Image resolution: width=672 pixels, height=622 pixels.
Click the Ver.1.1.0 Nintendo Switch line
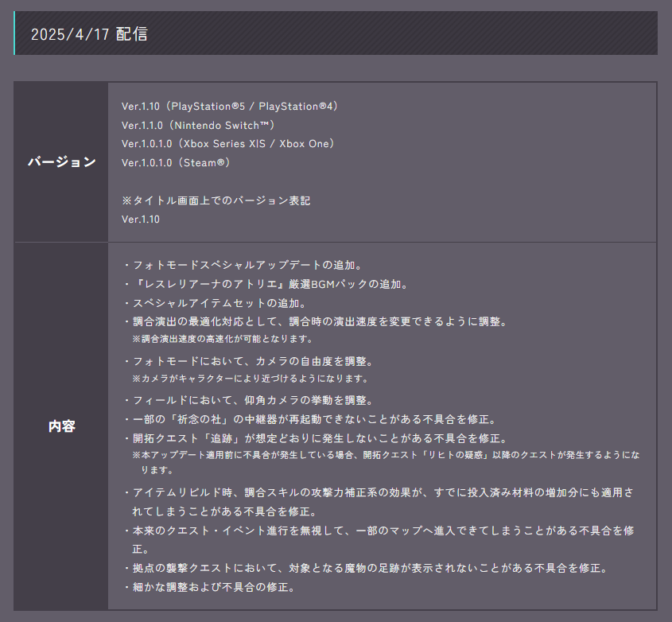(198, 125)
